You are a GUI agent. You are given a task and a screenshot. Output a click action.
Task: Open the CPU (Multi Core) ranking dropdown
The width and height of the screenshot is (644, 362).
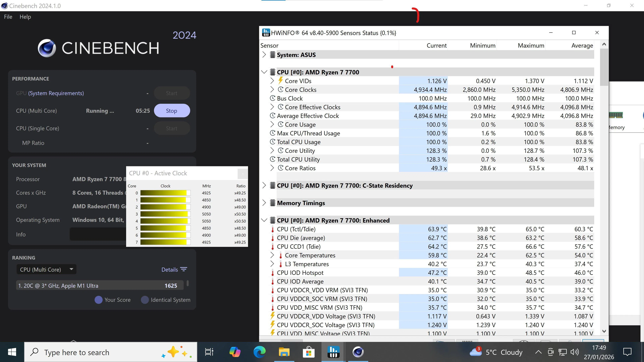46,269
